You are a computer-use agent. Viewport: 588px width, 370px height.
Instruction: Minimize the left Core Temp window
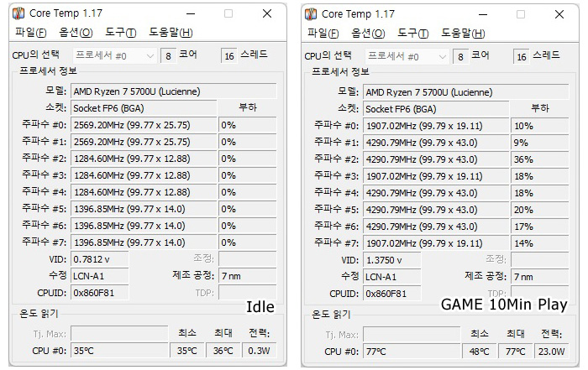click(189, 13)
